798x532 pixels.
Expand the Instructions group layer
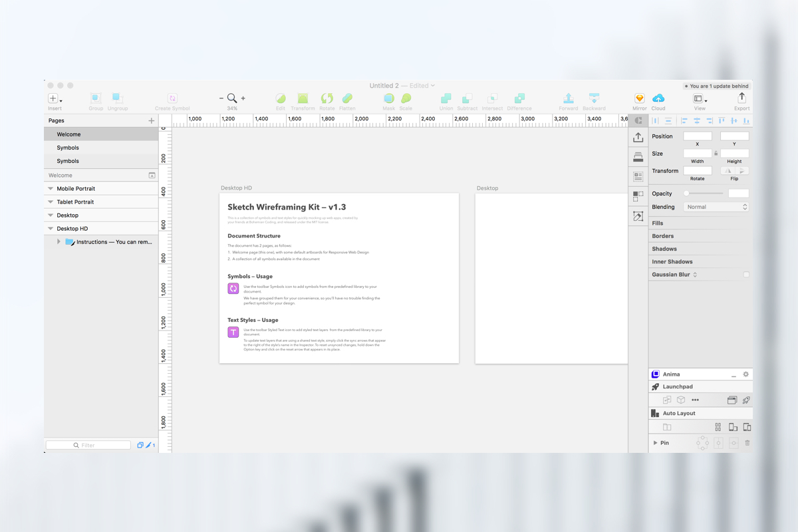(x=59, y=242)
